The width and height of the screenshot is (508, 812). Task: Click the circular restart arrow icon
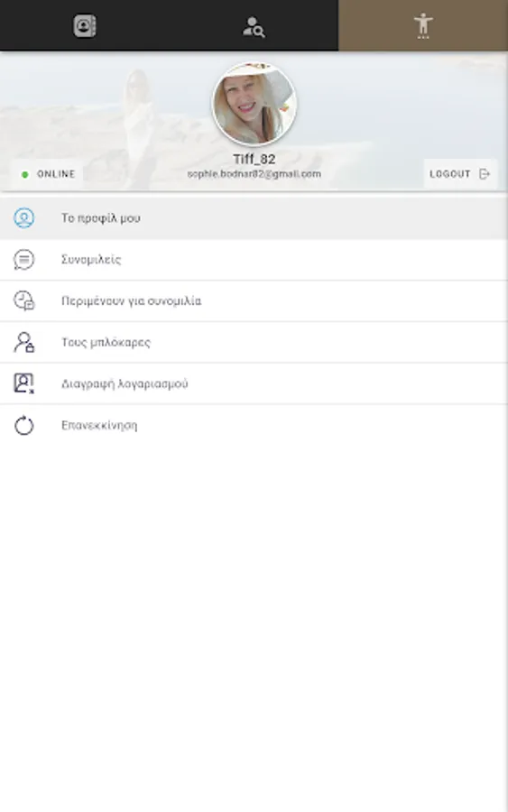click(23, 426)
